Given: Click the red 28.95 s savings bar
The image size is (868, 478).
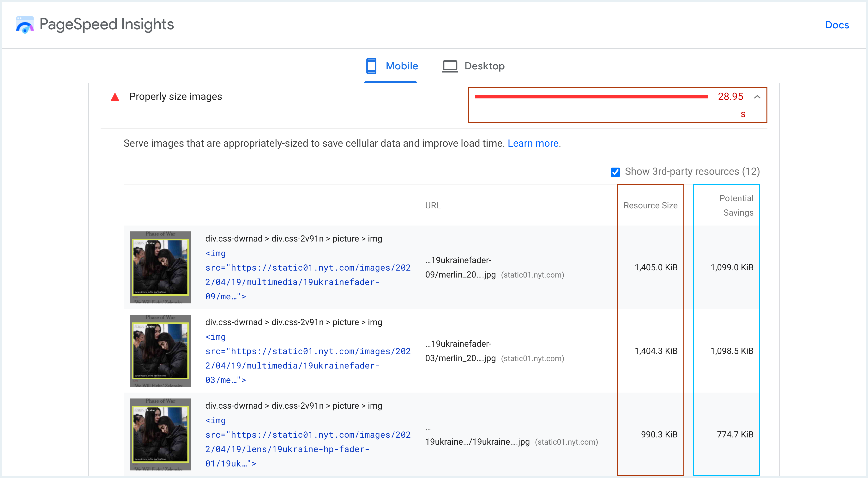Looking at the screenshot, I should 591,97.
